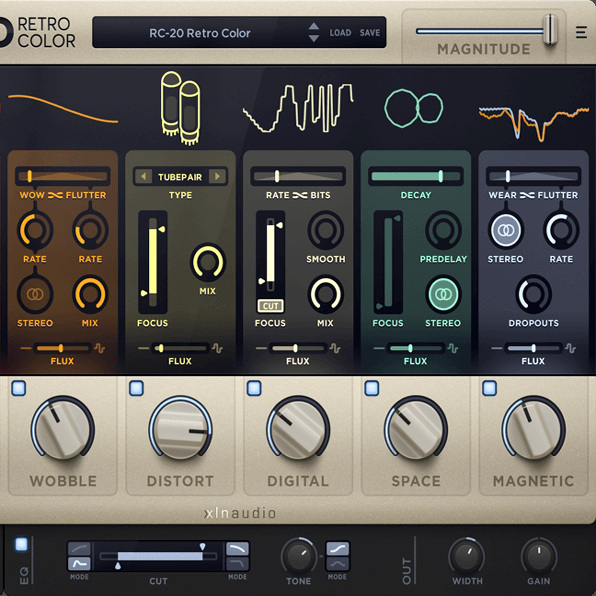596x596 pixels.
Task: Click the EQ Cut range slider bar
Action: pos(159,556)
